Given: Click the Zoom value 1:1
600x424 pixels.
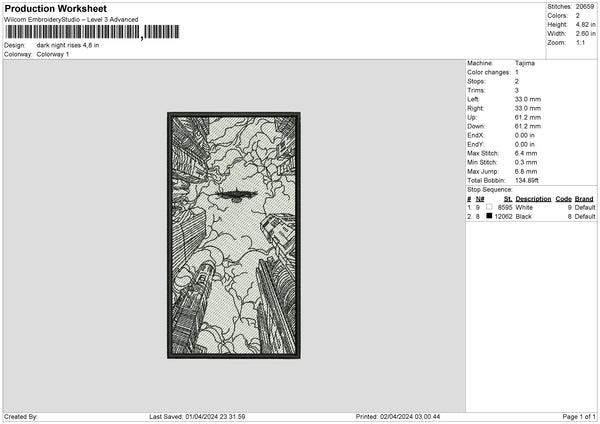Looking at the screenshot, I should tap(580, 42).
